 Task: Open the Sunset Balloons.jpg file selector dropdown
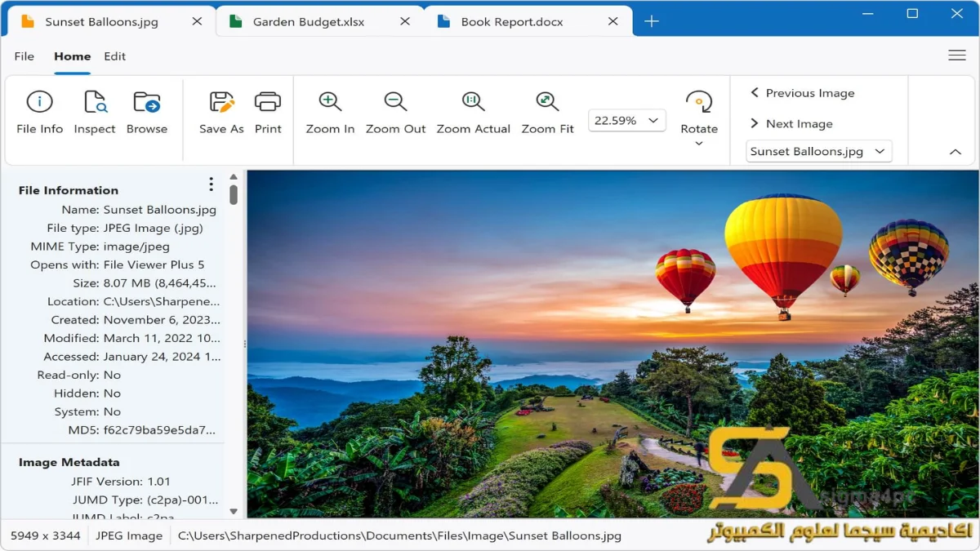pos(819,151)
